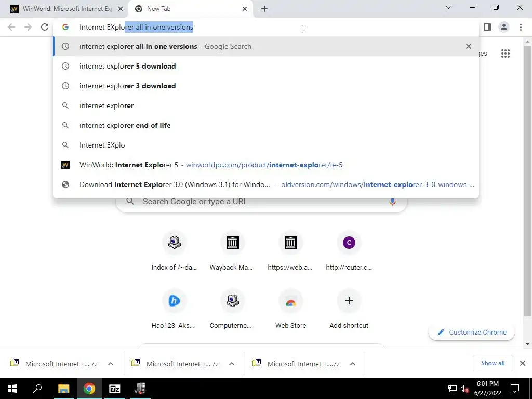This screenshot has width=532, height=399.
Task: Click the voice search microphone
Action: coord(392,202)
